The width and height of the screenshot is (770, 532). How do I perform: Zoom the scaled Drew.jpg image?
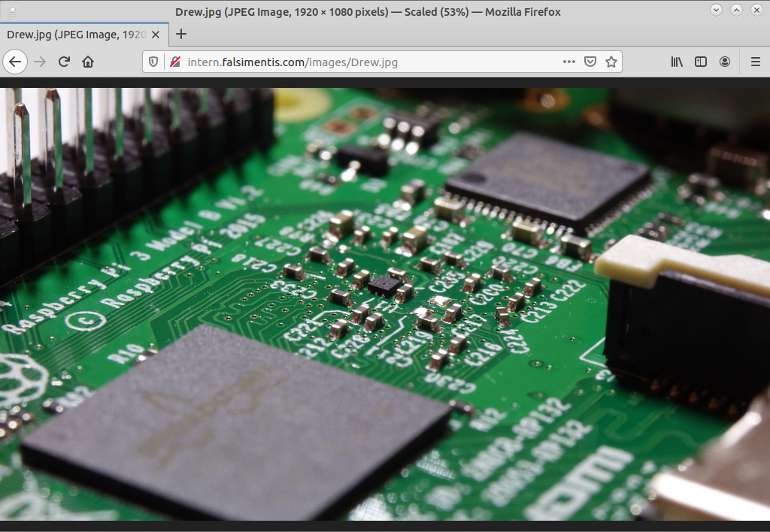coord(385,304)
